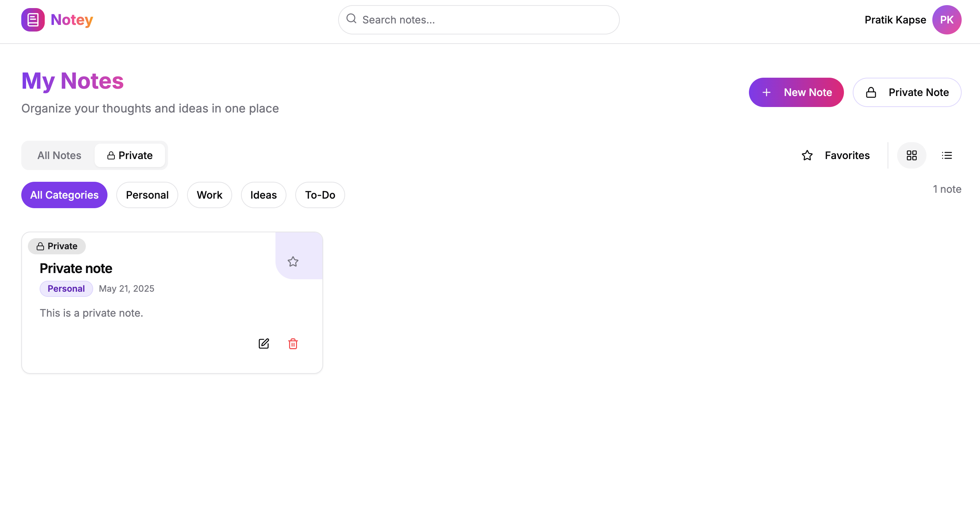
Task: Toggle the Favorites filter
Action: coord(835,155)
